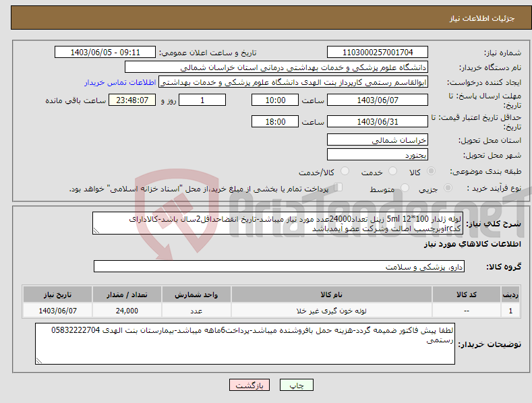Select the کالا/خدمت radio button
Image resolution: width=532 pixels, height=403 pixels.
tap(345, 171)
